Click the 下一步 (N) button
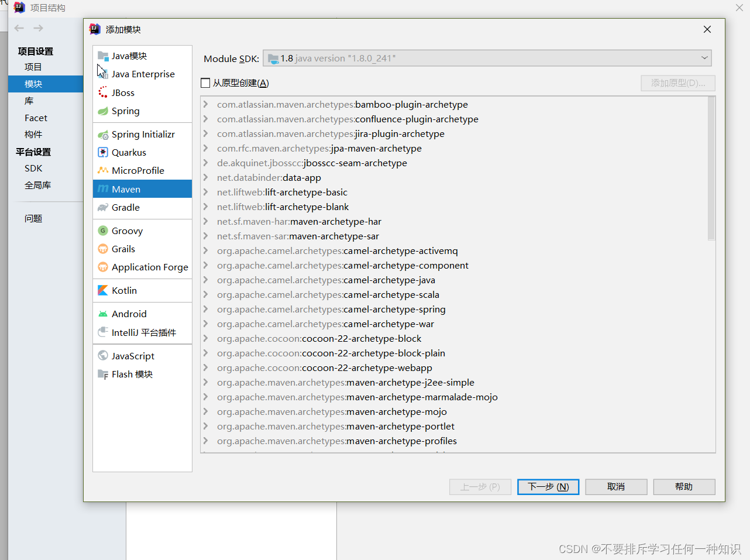This screenshot has width=750, height=560. pyautogui.click(x=548, y=487)
